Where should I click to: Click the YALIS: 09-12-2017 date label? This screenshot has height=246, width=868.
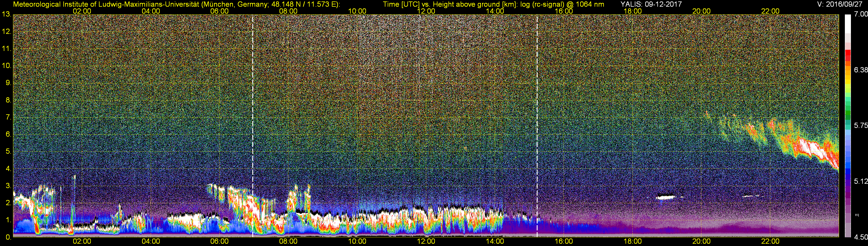click(651, 4)
